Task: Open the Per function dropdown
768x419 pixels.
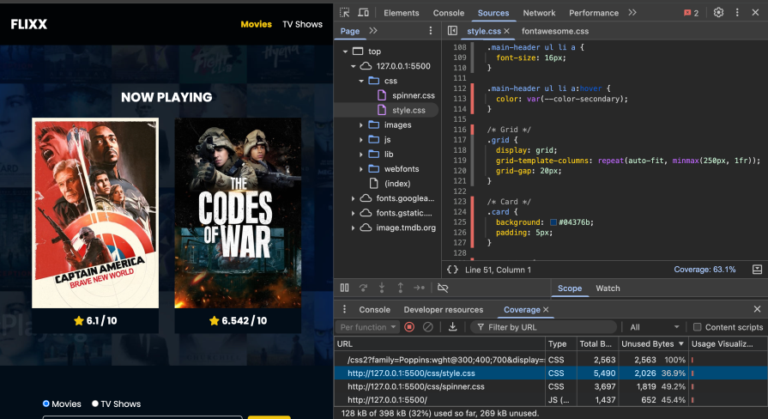Action: 368,327
